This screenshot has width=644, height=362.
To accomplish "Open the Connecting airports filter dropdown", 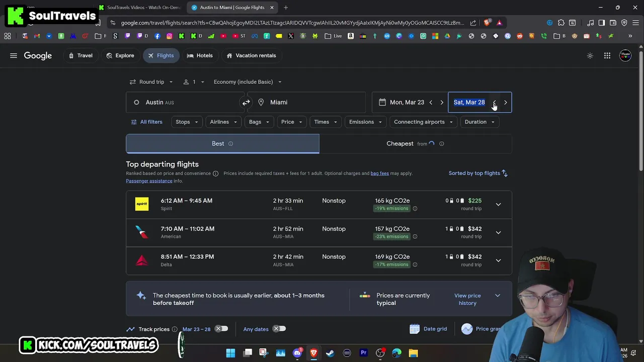I will tap(423, 122).
